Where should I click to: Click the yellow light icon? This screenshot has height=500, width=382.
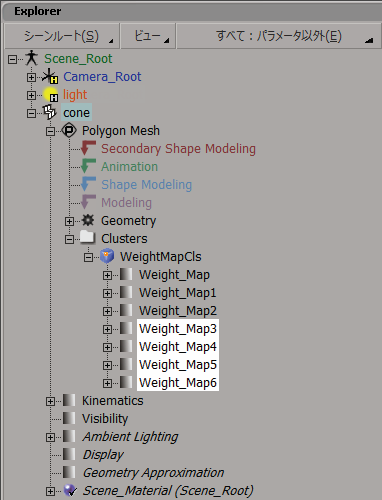[51, 95]
